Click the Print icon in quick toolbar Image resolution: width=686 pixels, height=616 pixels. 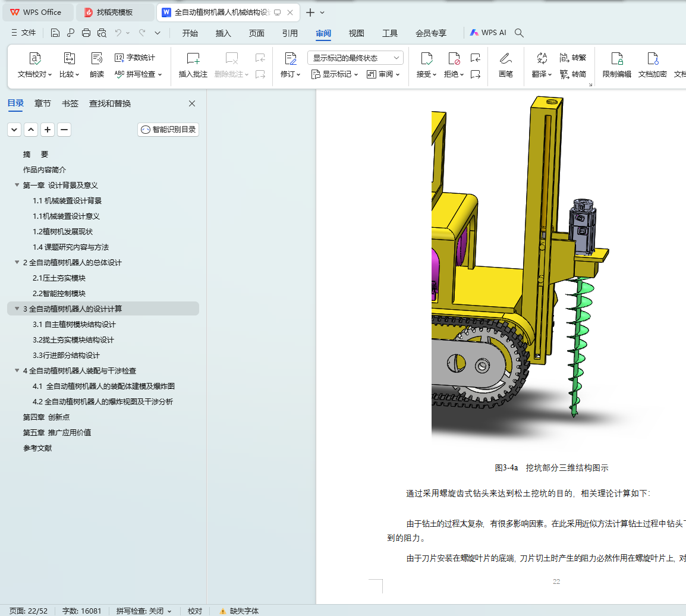[86, 33]
